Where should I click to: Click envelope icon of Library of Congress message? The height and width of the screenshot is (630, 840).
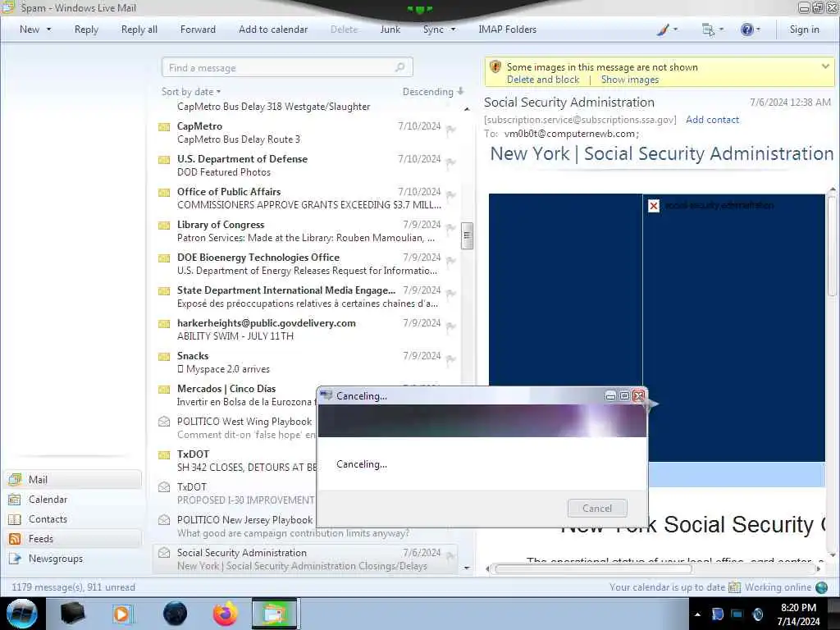pyautogui.click(x=164, y=225)
